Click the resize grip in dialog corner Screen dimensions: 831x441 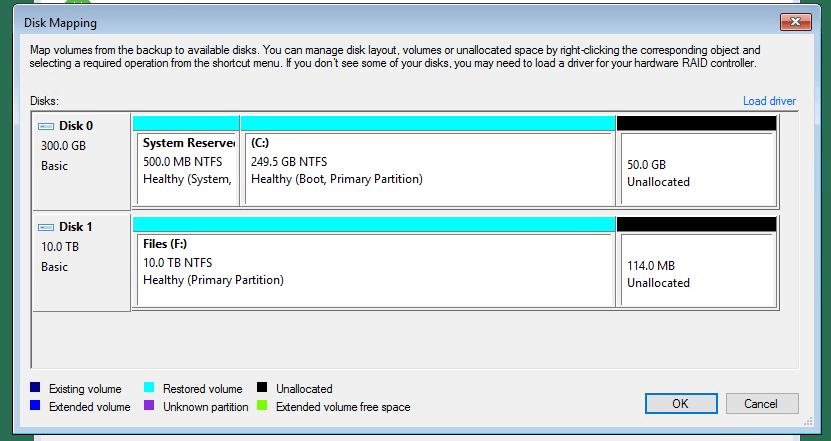(808, 422)
